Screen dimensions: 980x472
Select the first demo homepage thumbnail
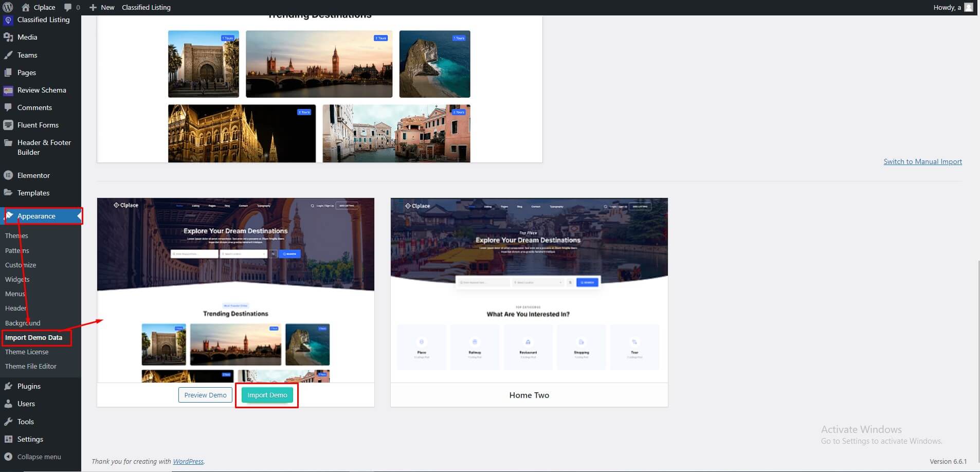pos(235,290)
